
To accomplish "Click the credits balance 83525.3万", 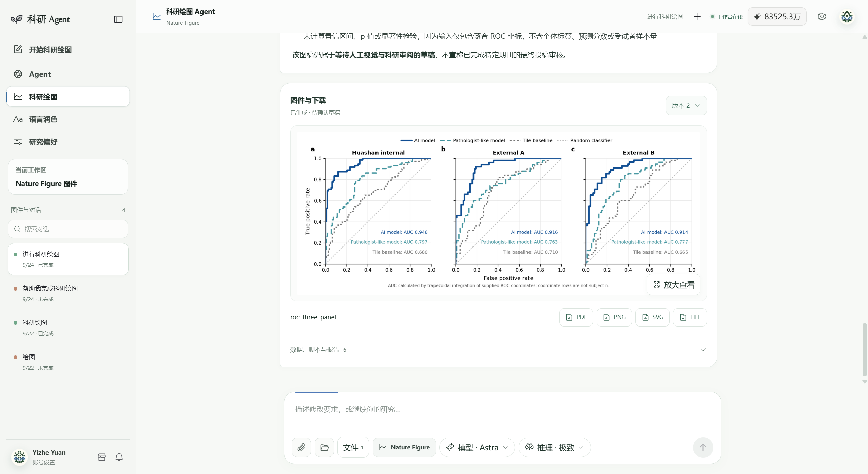I will coord(777,17).
